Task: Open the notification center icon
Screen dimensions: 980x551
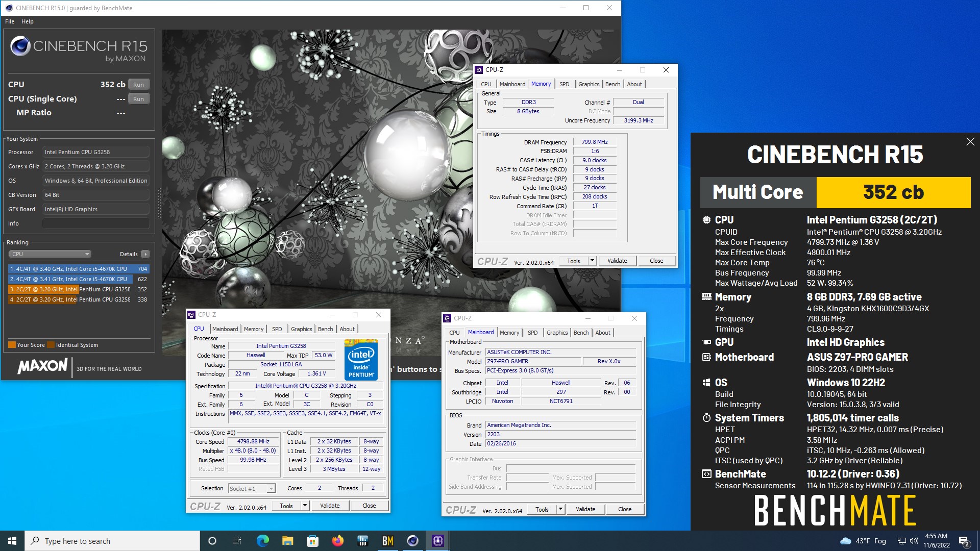Action: pyautogui.click(x=964, y=541)
